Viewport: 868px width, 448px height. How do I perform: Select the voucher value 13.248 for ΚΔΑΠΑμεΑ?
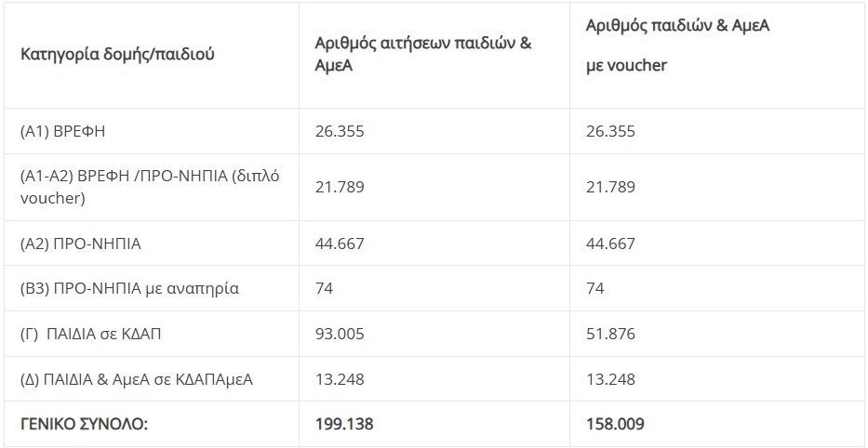click(610, 379)
